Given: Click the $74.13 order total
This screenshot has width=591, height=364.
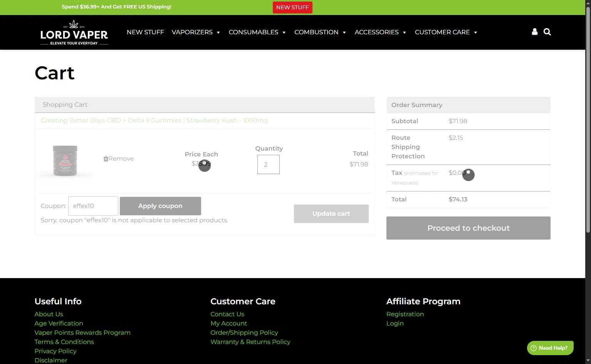Looking at the screenshot, I should [458, 200].
